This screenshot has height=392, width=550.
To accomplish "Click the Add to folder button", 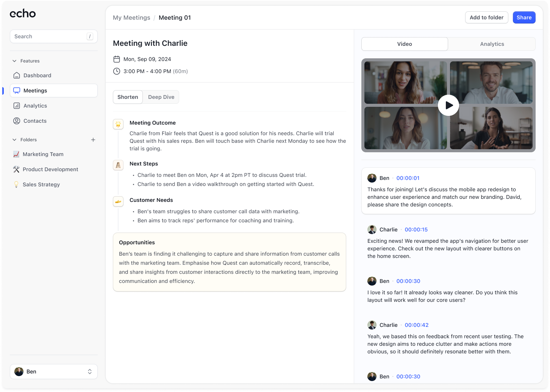I will [x=486, y=17].
